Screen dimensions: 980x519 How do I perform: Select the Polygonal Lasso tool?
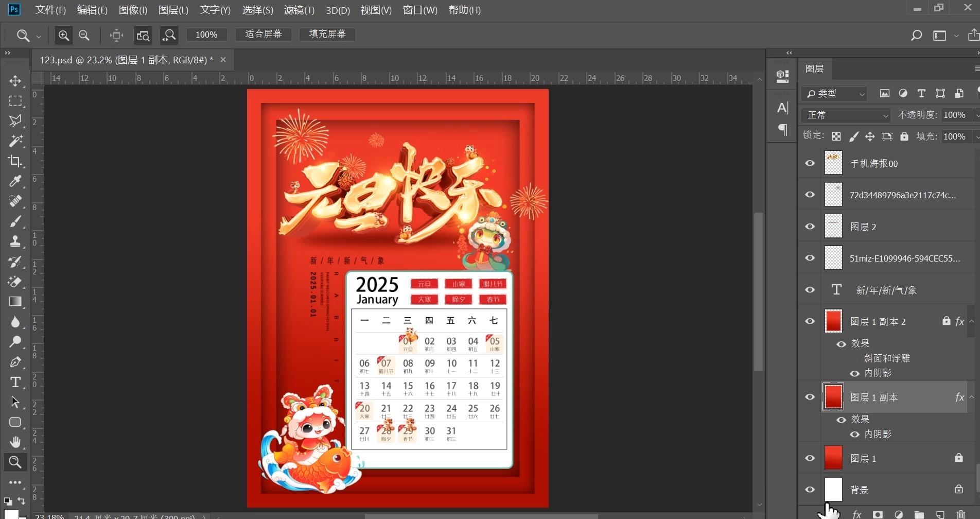[15, 121]
